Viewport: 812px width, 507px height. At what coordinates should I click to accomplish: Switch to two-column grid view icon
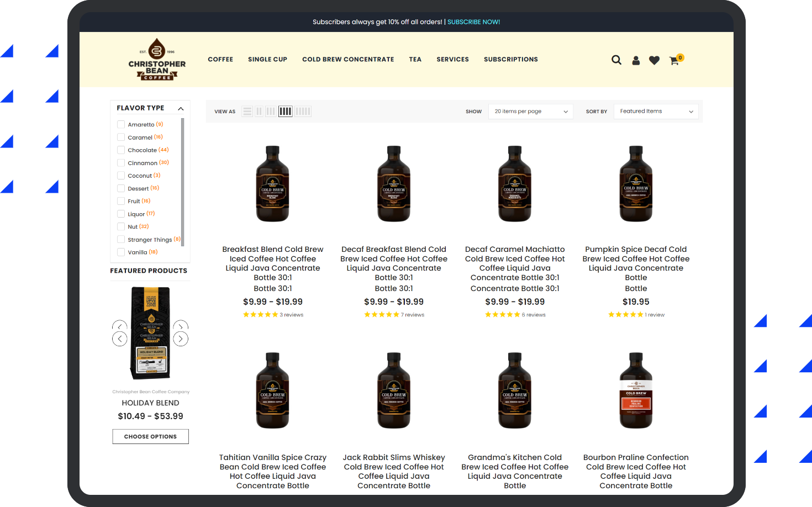pos(259,112)
